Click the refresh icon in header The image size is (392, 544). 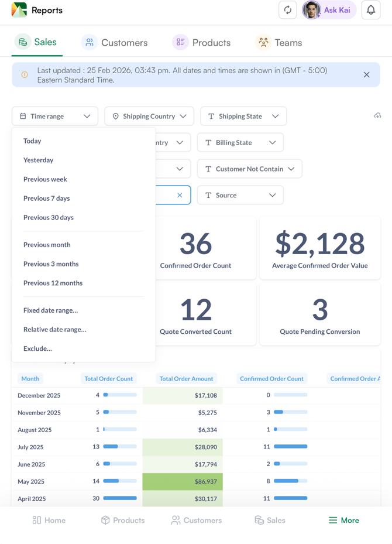(288, 11)
